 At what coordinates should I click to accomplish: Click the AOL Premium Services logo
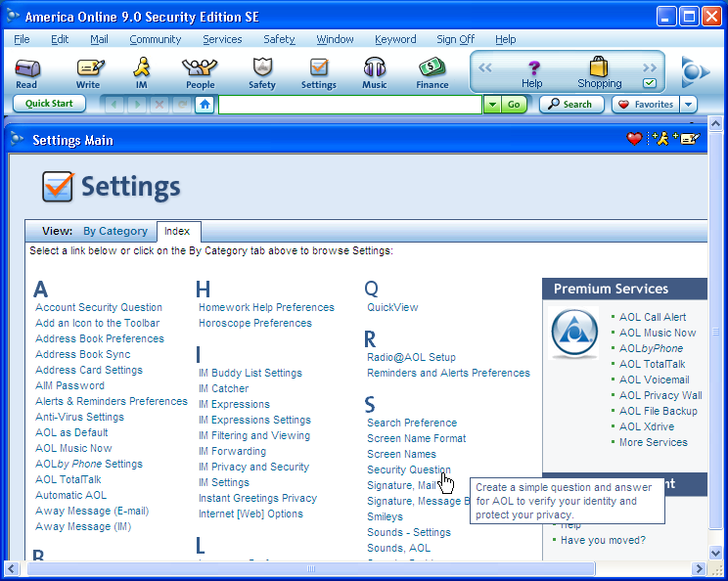574,333
